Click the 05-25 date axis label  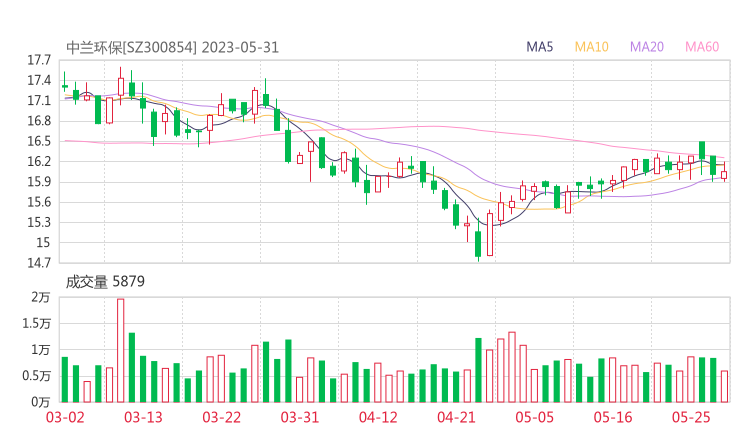click(691, 417)
